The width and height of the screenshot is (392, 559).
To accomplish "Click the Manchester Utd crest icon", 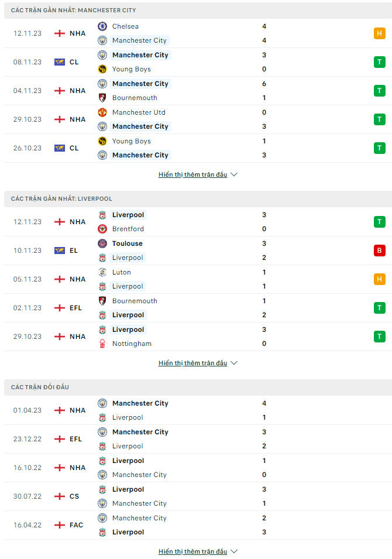I will (x=102, y=112).
